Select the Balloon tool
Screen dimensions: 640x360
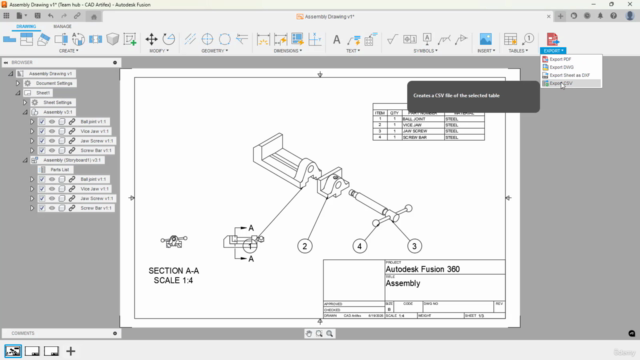click(x=528, y=39)
